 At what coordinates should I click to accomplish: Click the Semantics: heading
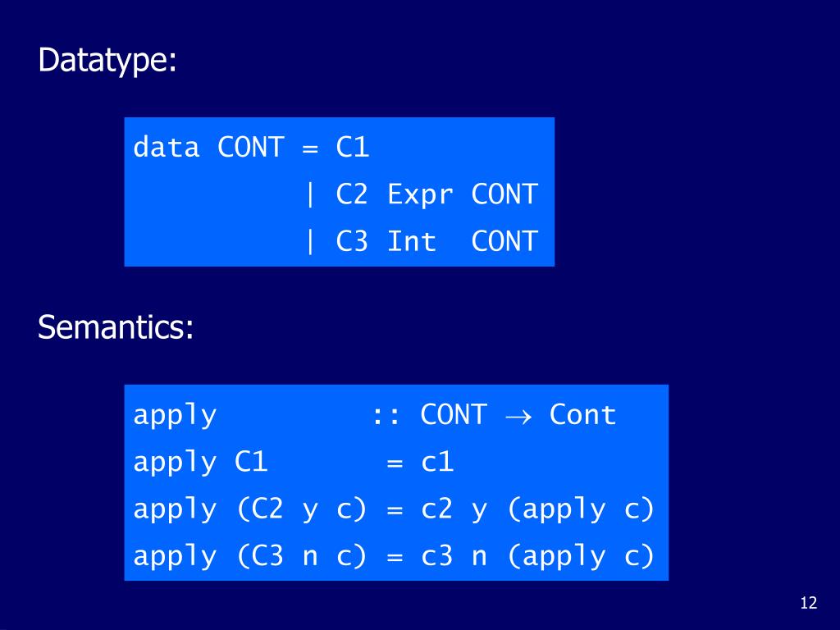[115, 326]
